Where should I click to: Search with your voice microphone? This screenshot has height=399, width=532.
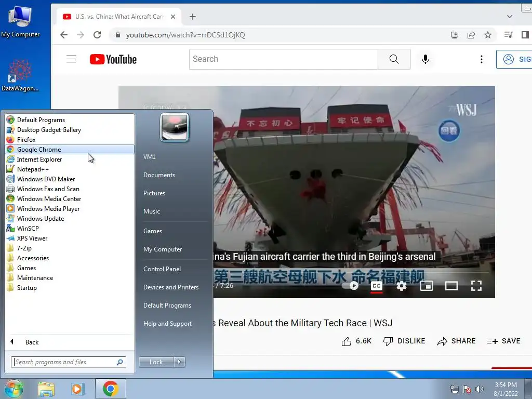coord(425,59)
